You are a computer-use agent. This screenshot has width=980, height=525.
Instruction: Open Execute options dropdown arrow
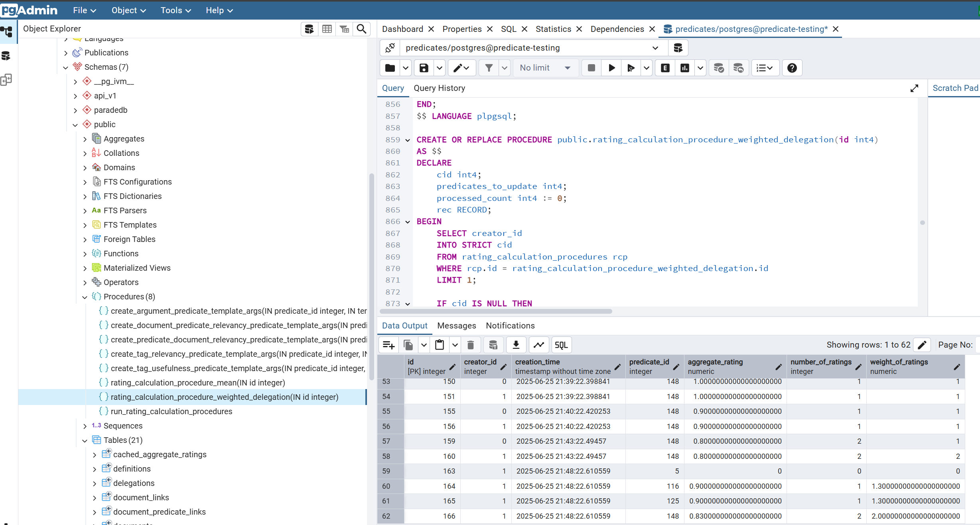point(646,68)
